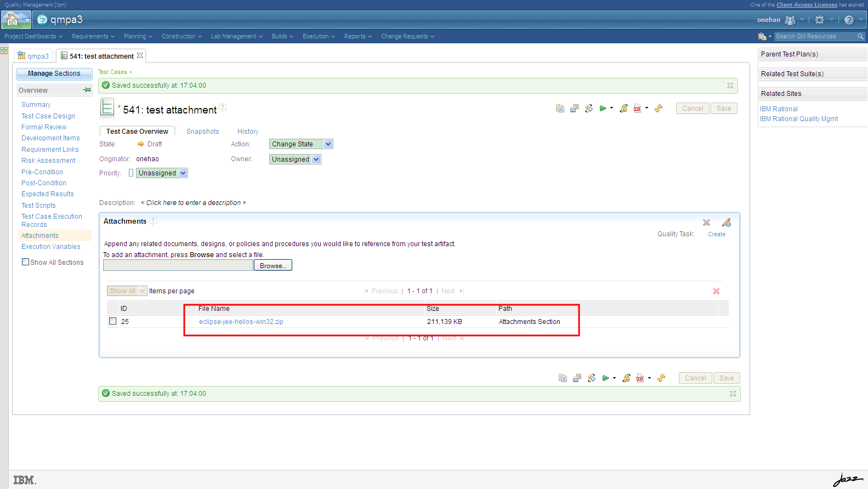Click the lock icon in top toolbar
Screen dimensions: 868x489
[623, 109]
